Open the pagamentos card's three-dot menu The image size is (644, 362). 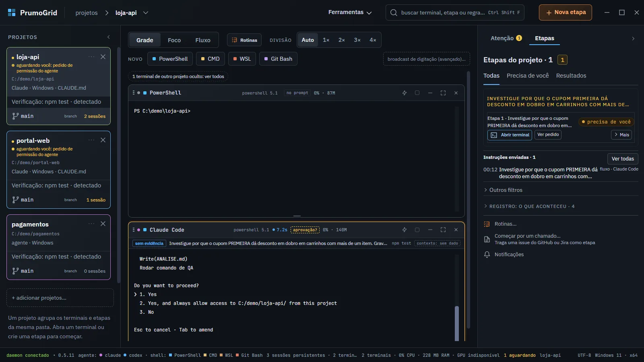pyautogui.click(x=91, y=224)
